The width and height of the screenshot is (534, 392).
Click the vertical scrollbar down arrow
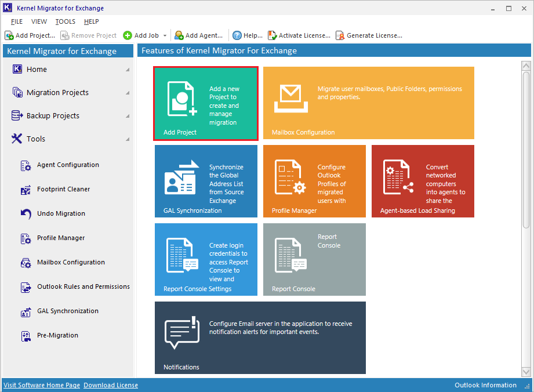(x=526, y=372)
